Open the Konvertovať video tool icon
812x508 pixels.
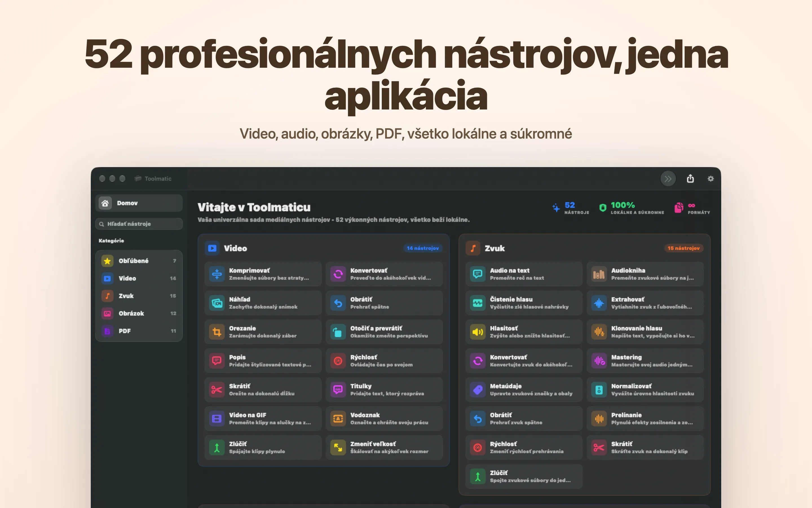(338, 274)
